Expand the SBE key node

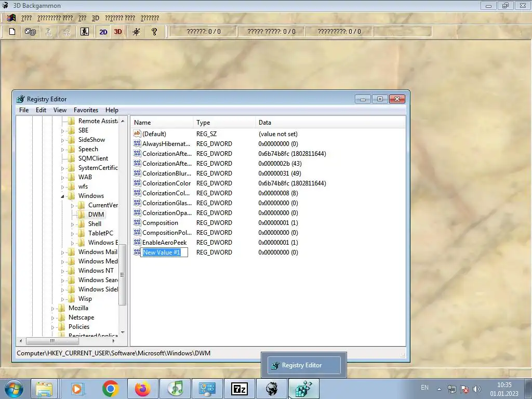62,130
